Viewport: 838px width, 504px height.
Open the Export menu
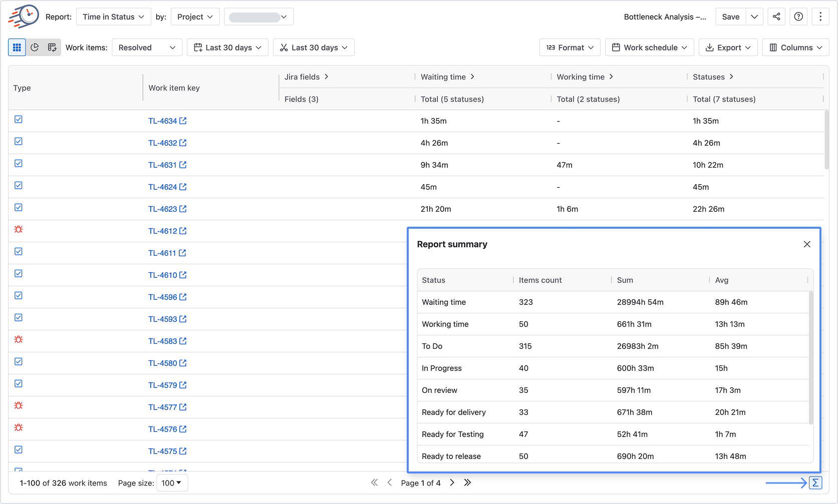pos(728,48)
